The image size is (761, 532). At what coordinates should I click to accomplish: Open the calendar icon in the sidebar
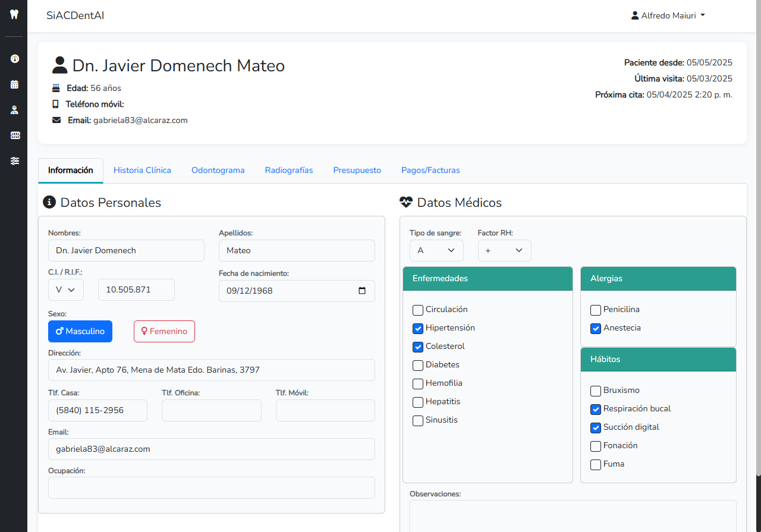click(x=15, y=84)
